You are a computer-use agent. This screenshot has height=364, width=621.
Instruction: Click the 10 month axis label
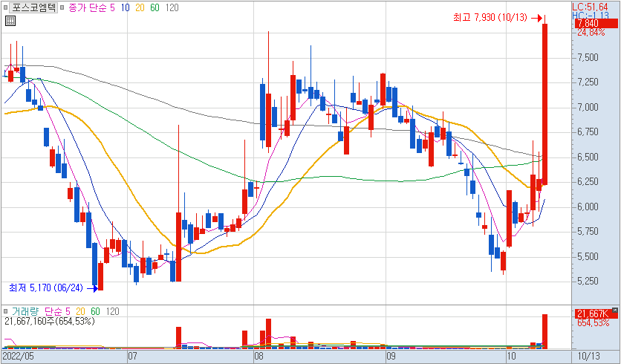tap(511, 356)
